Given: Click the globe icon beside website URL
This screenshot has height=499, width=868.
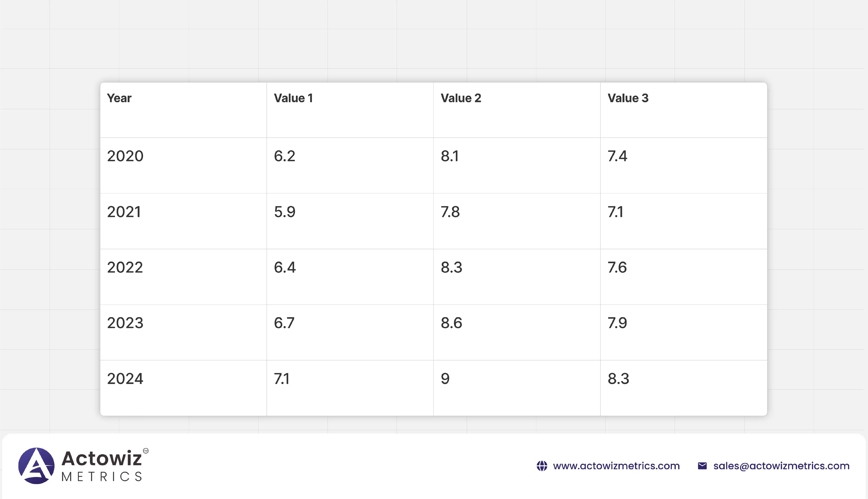Looking at the screenshot, I should (542, 466).
